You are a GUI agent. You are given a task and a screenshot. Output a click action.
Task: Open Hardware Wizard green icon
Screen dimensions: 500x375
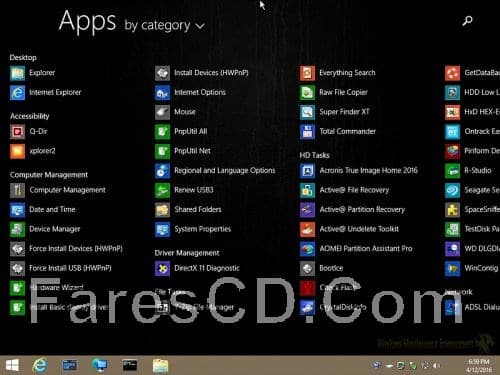click(17, 288)
